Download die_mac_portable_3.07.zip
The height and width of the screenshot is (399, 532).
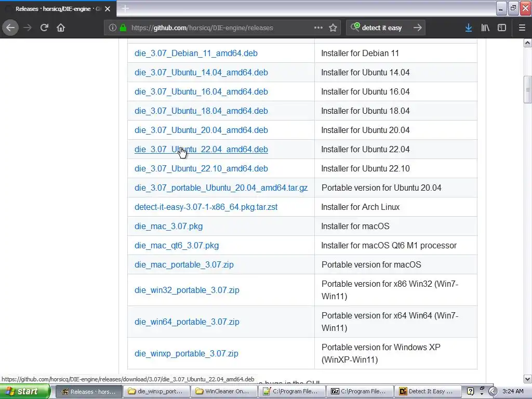point(184,264)
